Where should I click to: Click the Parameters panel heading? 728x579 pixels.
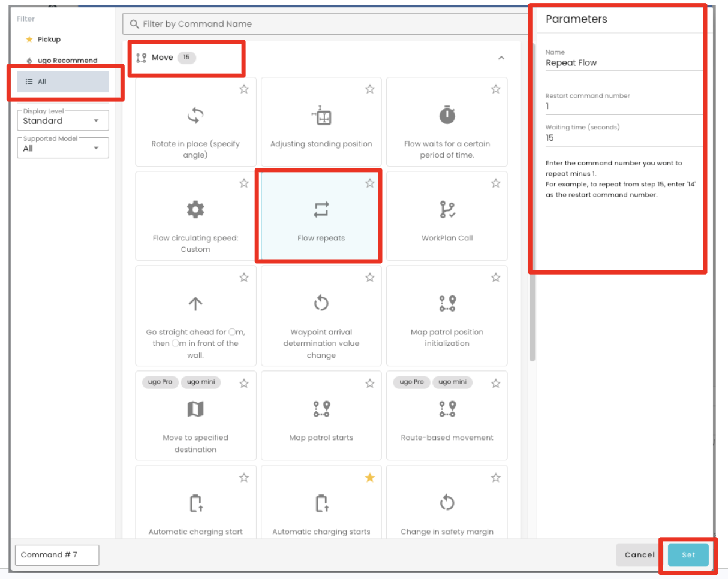(576, 19)
